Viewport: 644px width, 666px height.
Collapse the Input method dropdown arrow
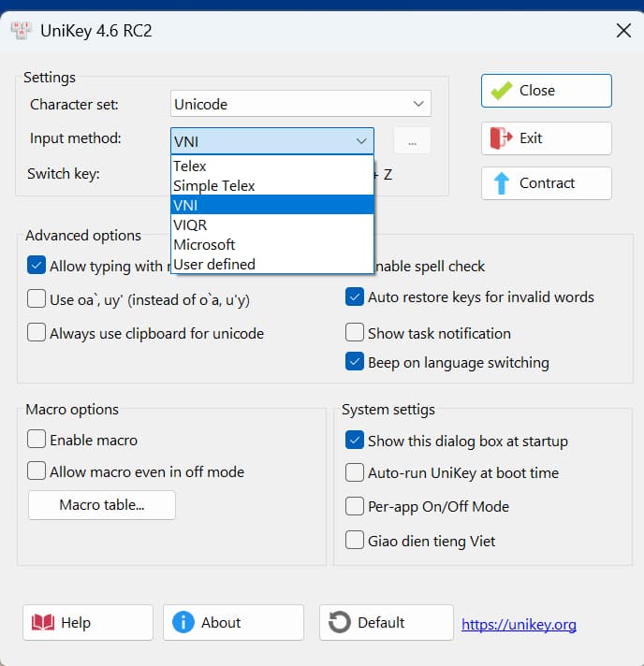point(361,141)
